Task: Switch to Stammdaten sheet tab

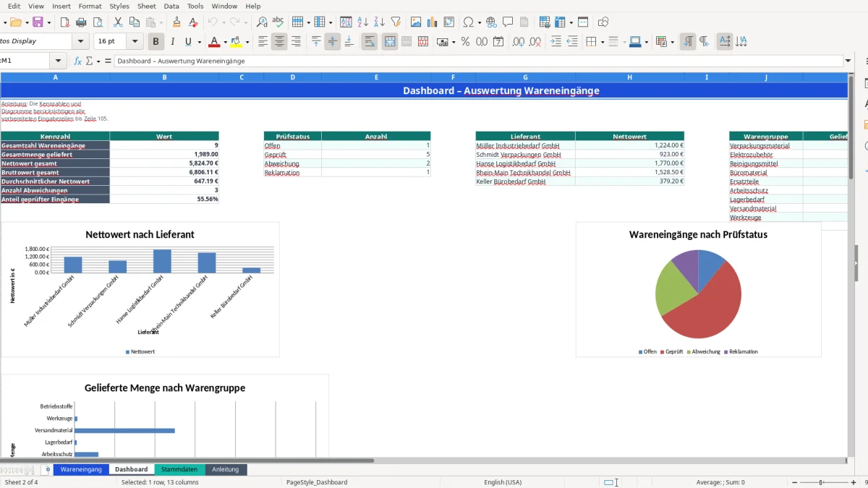Action: tap(179, 469)
